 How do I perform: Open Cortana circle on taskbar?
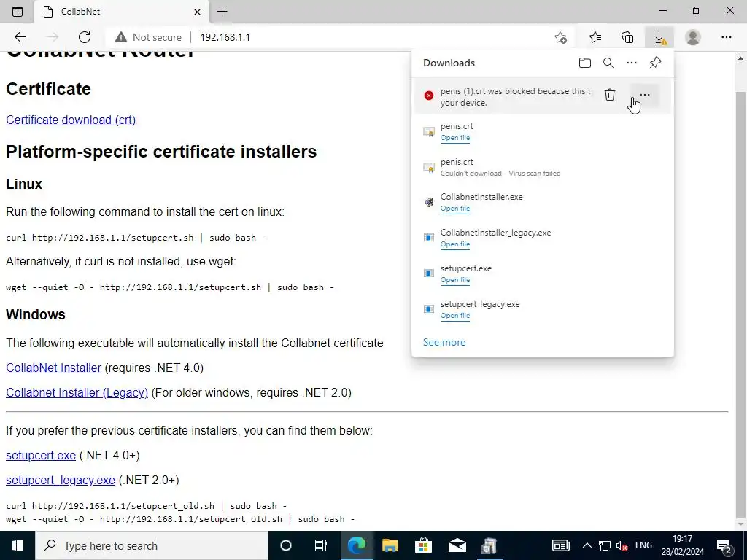(285, 545)
